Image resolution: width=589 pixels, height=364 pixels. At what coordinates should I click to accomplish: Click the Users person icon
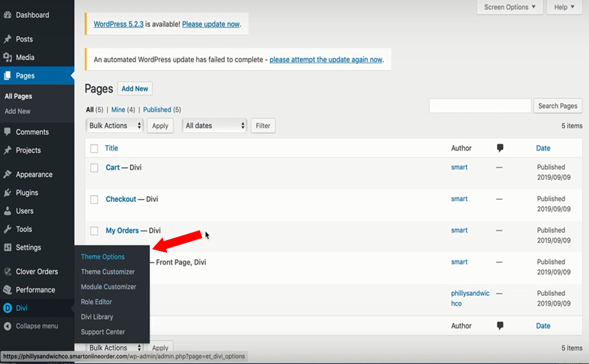tap(7, 211)
